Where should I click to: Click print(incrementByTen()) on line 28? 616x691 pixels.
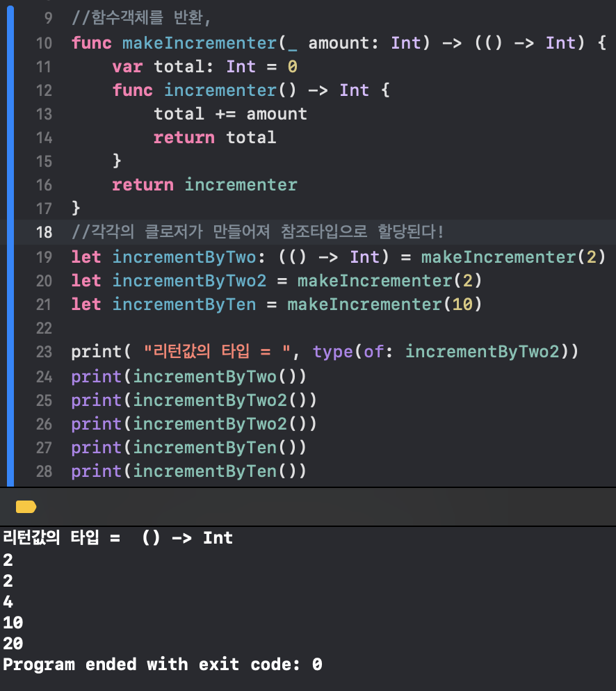tap(189, 471)
